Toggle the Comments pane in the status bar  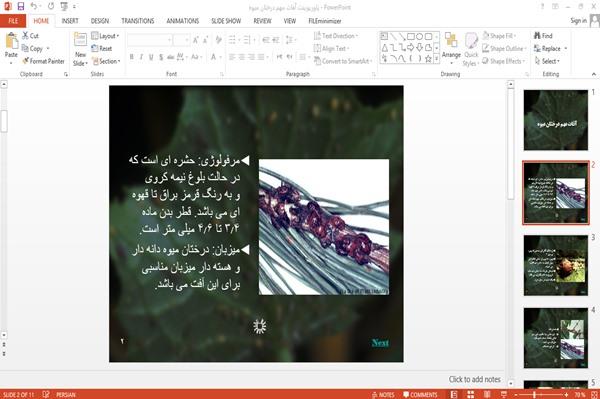pyautogui.click(x=420, y=394)
